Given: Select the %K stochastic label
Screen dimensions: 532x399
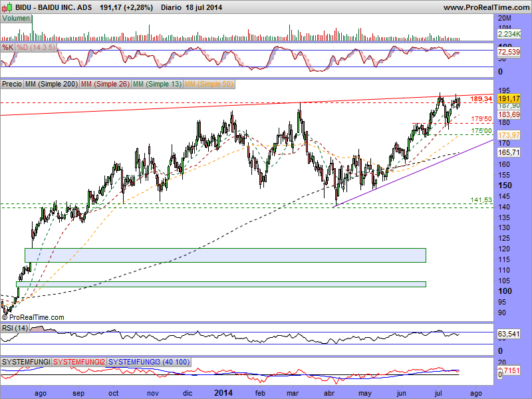Looking at the screenshot, I should 7,47.
